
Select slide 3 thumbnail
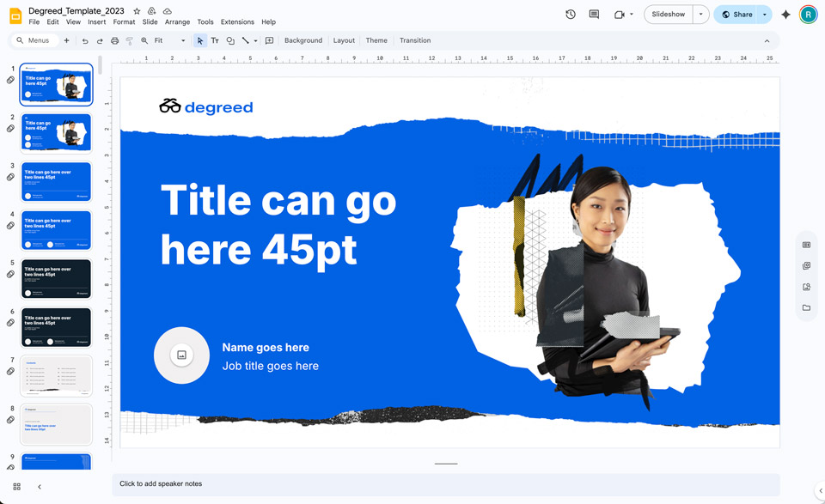click(56, 180)
